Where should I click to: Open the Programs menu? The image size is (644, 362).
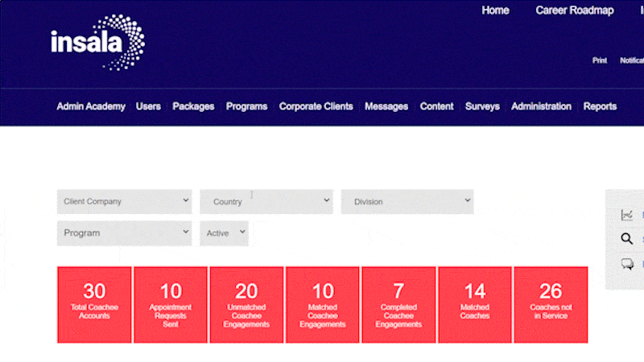[246, 106]
